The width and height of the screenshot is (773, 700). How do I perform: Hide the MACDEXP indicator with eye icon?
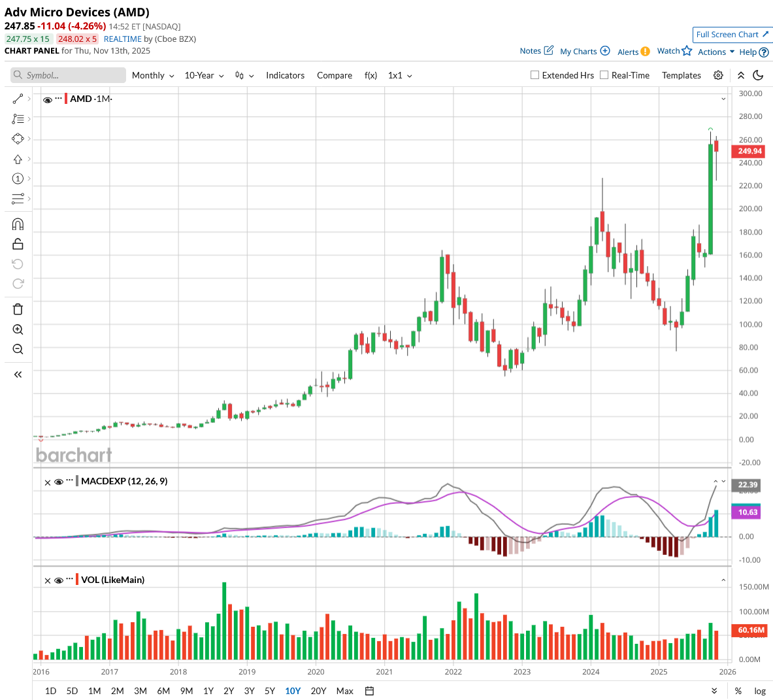(59, 482)
